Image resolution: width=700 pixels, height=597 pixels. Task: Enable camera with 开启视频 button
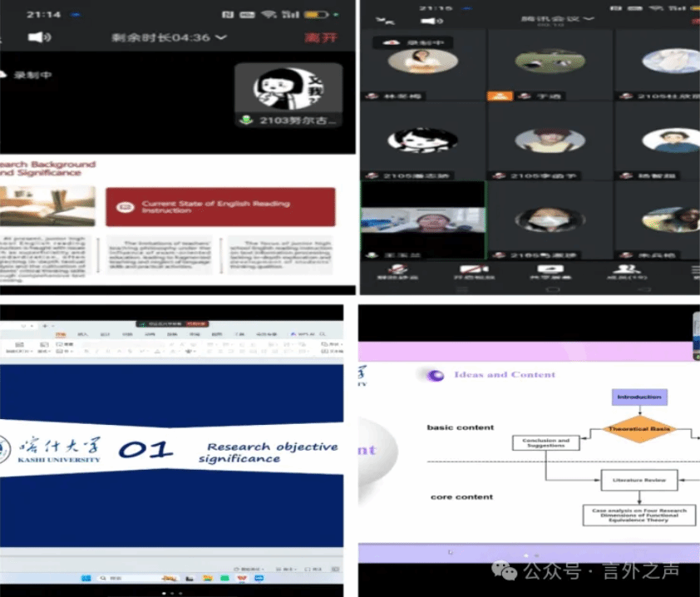click(x=474, y=271)
